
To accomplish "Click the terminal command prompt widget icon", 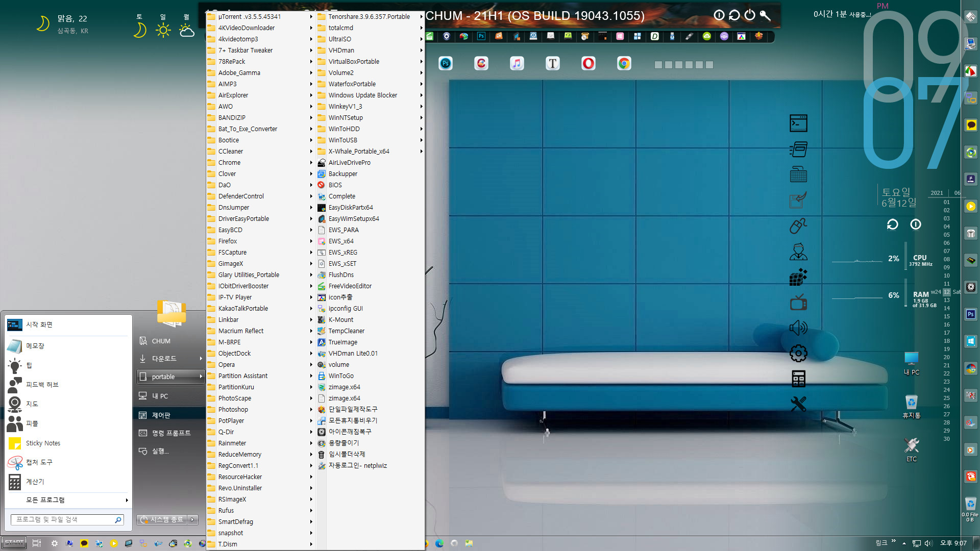I will click(798, 123).
